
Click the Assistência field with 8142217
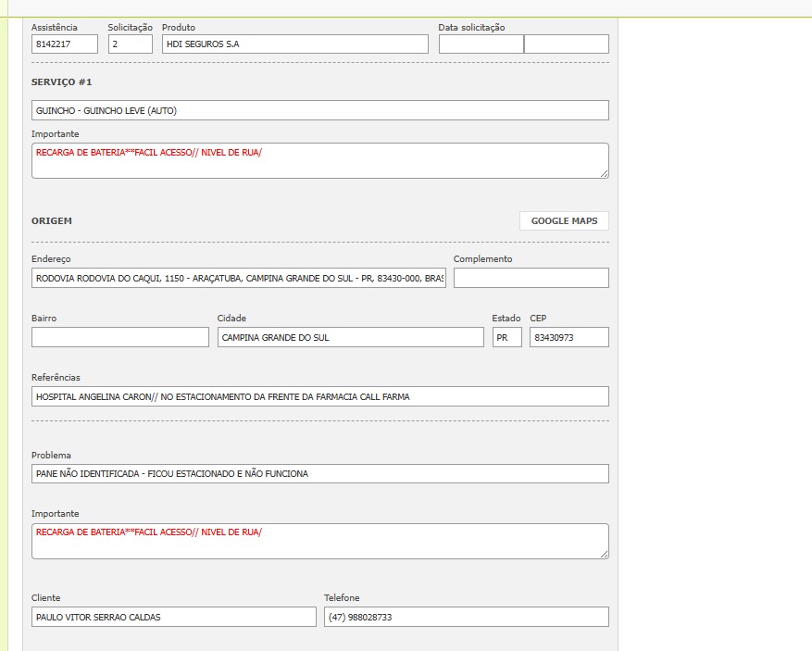64,44
